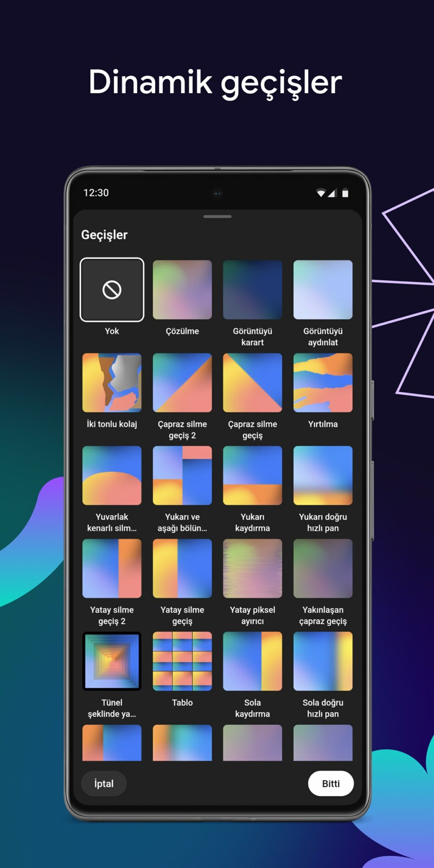Tap the bottom sheet drag handle
Screen dimensions: 434x868
coord(217,217)
